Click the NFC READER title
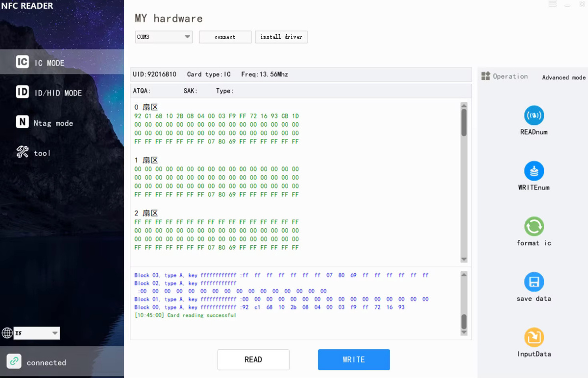This screenshot has height=378, width=588. click(27, 6)
